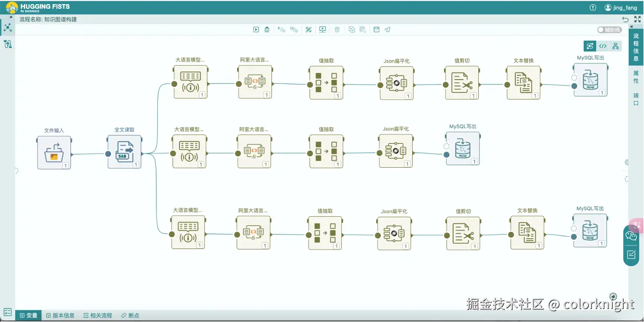The width and height of the screenshot is (644, 322).
Task: Click the 流程名称: 知识图谱构建 title text
Action: coord(48,19)
